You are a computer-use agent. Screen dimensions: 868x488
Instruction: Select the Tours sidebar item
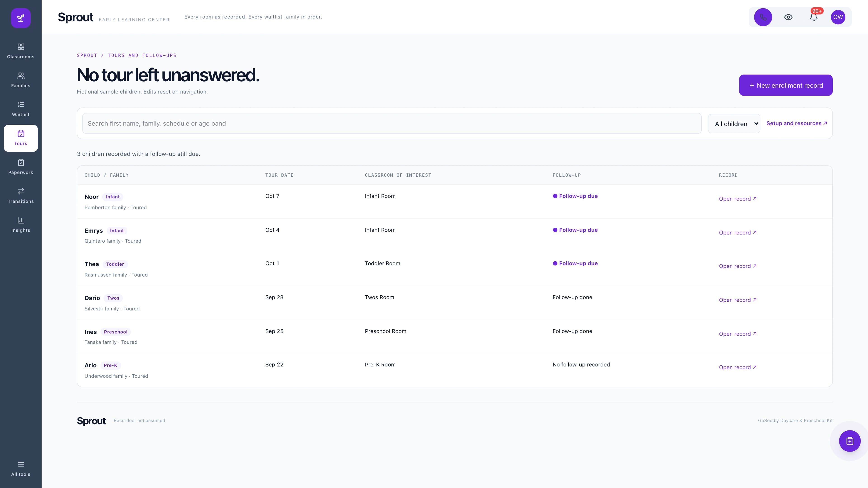(21, 138)
